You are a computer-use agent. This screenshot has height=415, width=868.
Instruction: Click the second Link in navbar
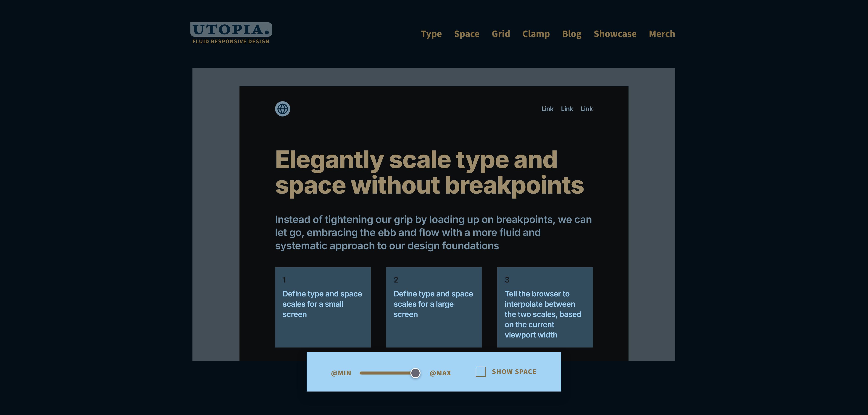coord(567,108)
